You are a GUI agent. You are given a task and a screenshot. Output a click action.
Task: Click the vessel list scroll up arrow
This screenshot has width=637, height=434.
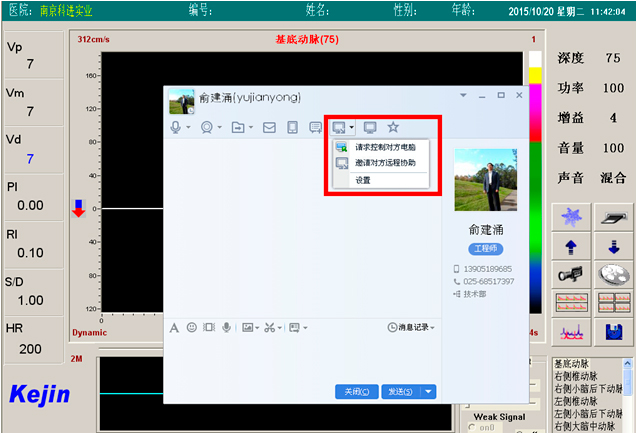click(628, 363)
